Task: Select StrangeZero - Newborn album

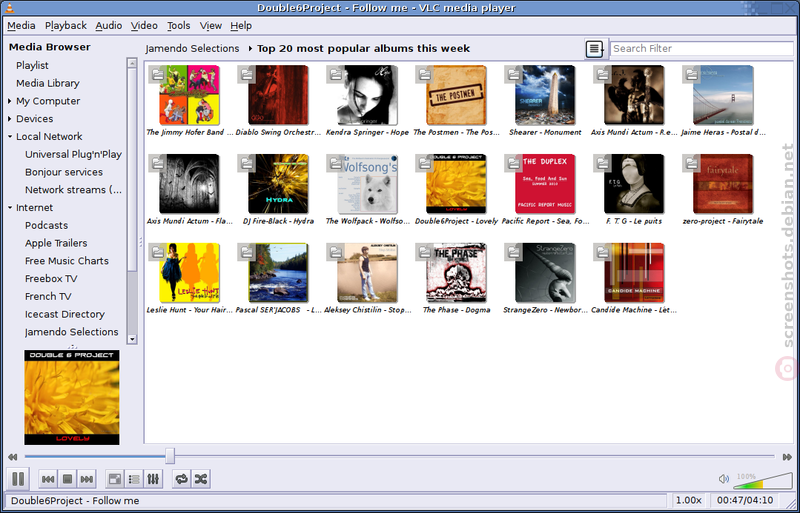Action: click(545, 279)
